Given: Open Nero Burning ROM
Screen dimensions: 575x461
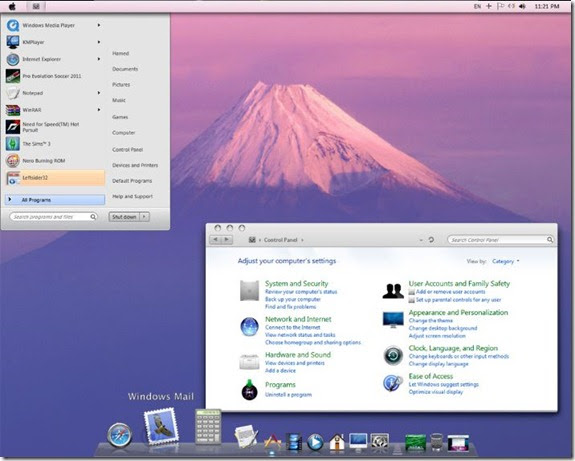Looking at the screenshot, I should 44,161.
